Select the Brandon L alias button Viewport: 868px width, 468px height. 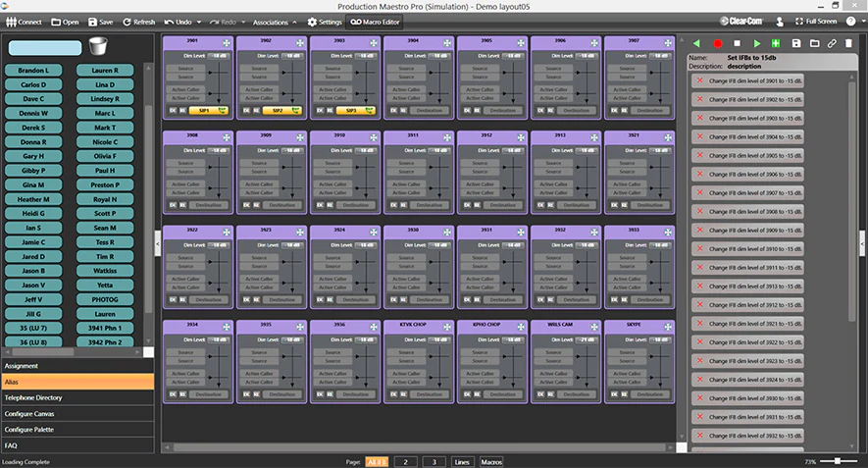pyautogui.click(x=33, y=71)
